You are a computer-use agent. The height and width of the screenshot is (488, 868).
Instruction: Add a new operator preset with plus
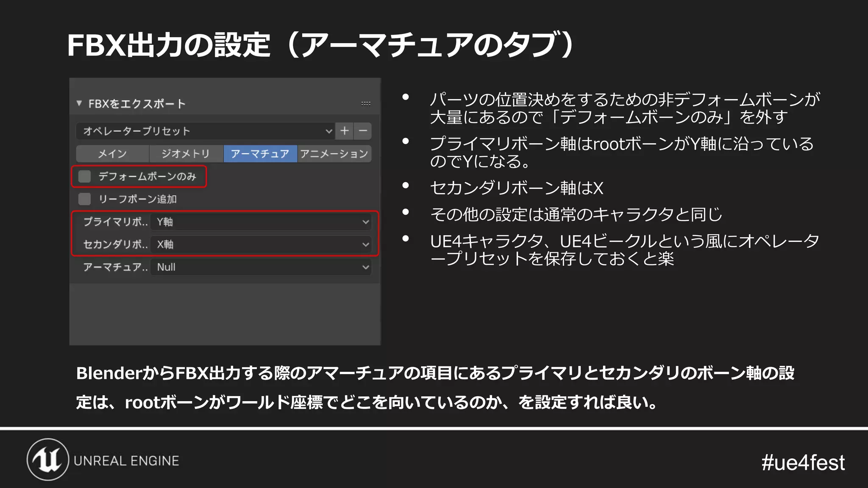coord(345,131)
